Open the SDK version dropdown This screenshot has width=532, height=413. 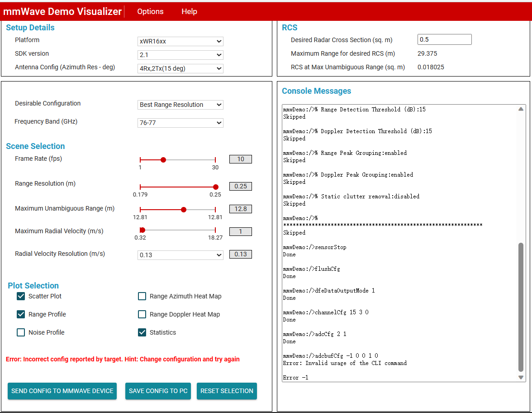tap(180, 55)
